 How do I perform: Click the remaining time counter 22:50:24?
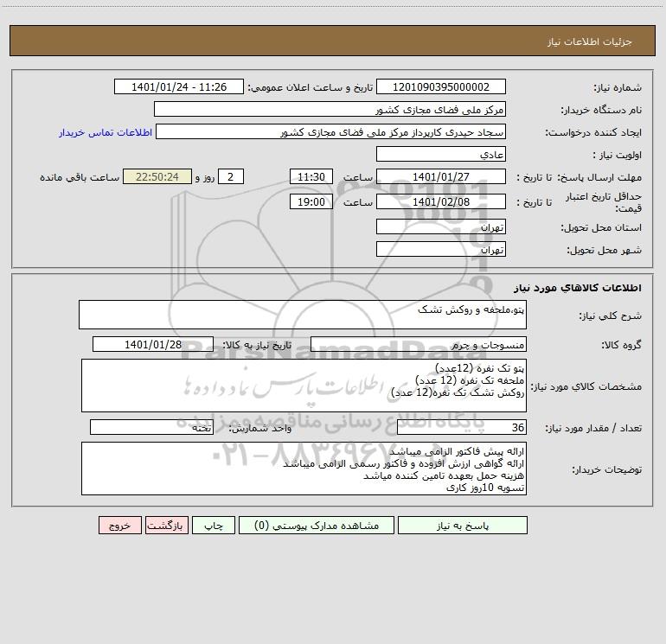pyautogui.click(x=157, y=176)
